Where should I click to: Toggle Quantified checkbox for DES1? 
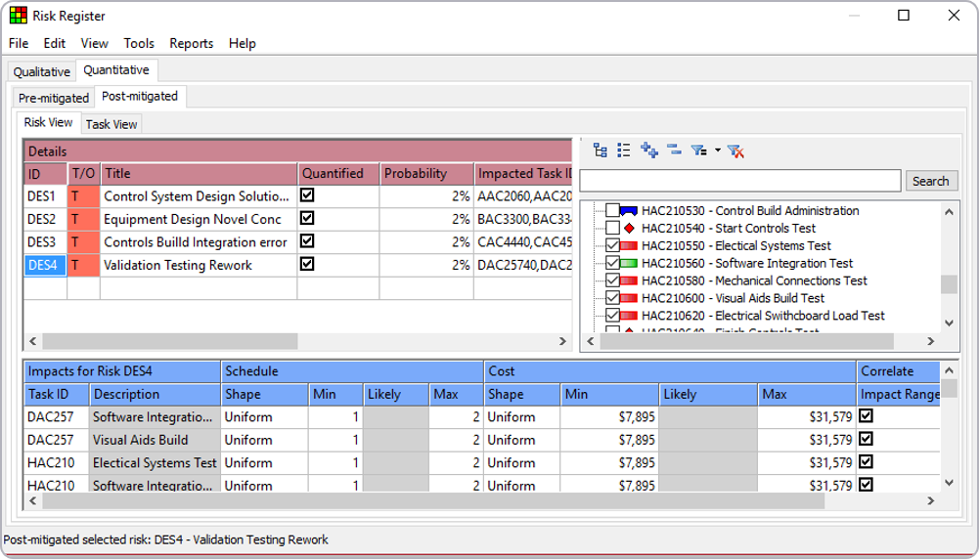307,195
